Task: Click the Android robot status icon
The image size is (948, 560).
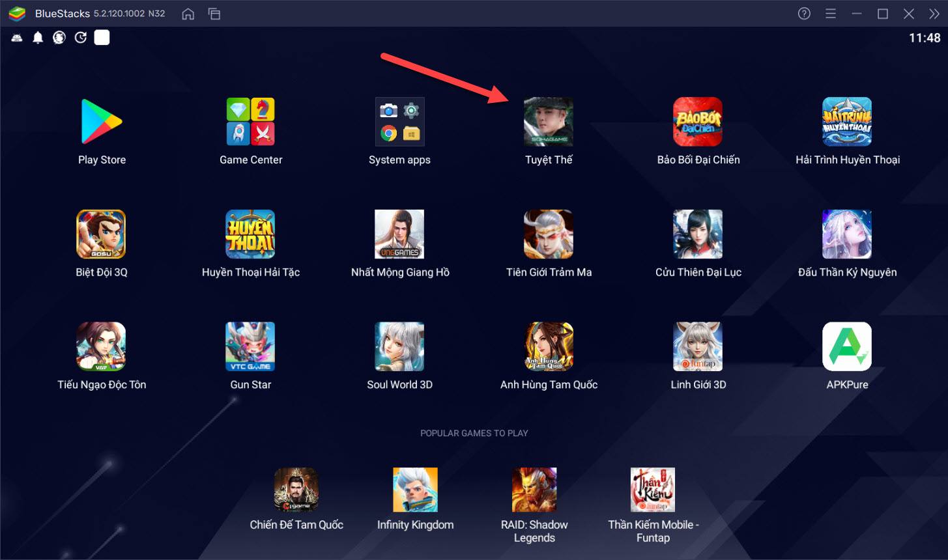Action: [x=17, y=38]
